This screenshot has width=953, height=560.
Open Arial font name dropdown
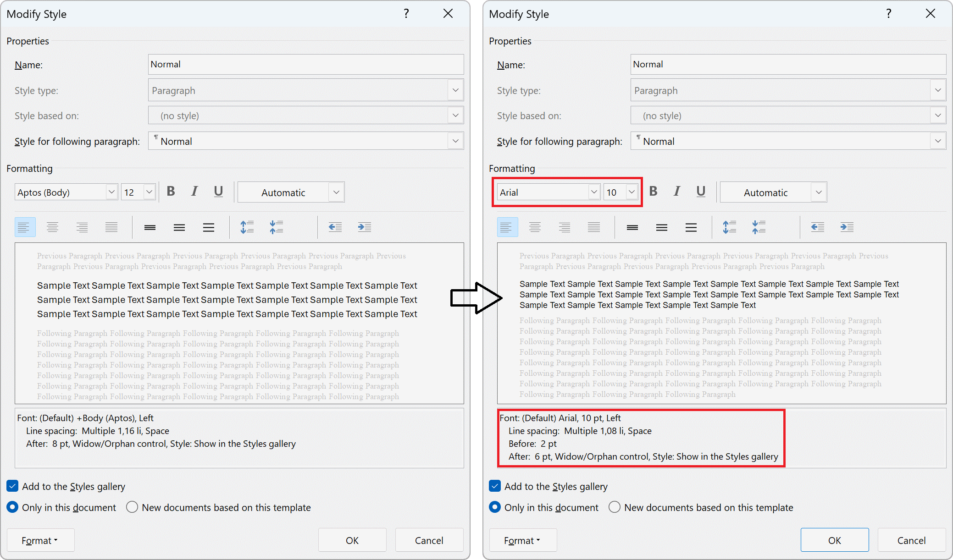click(x=594, y=192)
